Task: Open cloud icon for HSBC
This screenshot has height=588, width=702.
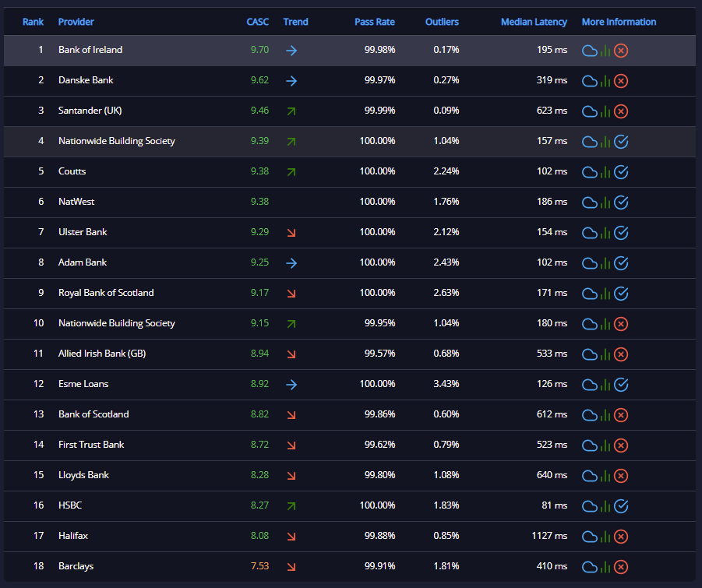Action: [589, 506]
